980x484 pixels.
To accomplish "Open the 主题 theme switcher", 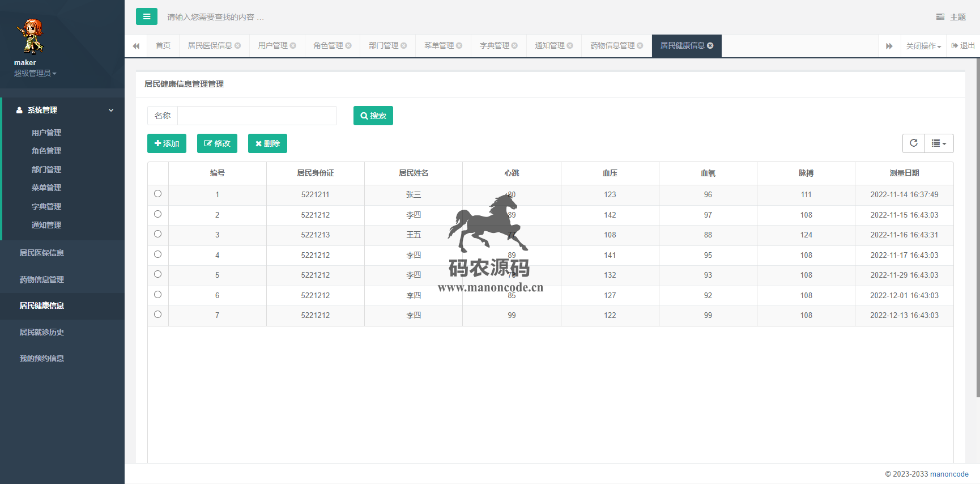I will (951, 17).
